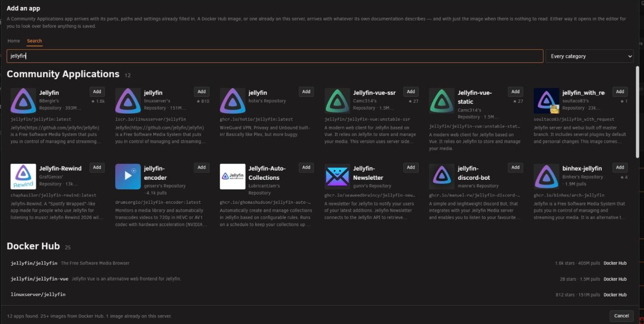Screen dimensions: 644x324
Task: Add the jellyfin_with_request app
Action: click(620, 91)
